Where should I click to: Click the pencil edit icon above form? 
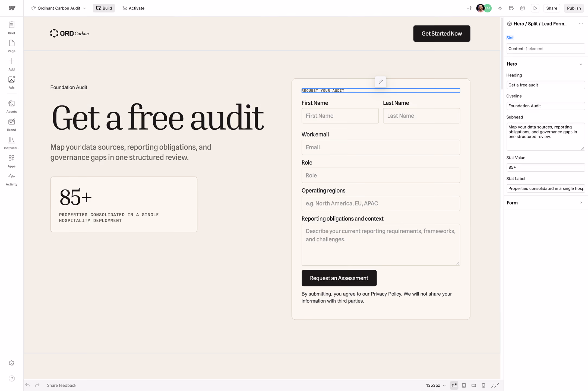381,82
